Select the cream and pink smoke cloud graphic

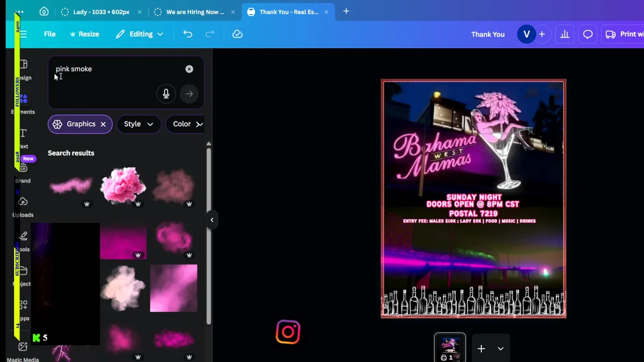tap(123, 289)
